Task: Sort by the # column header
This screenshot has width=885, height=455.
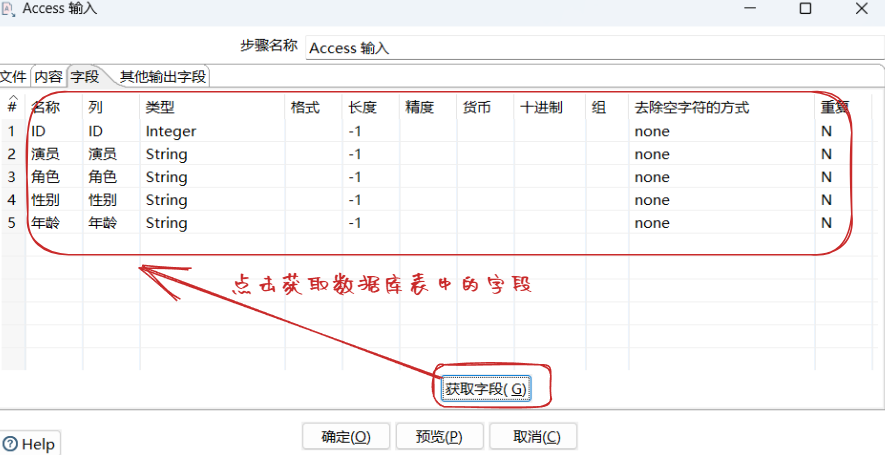Action: point(12,105)
